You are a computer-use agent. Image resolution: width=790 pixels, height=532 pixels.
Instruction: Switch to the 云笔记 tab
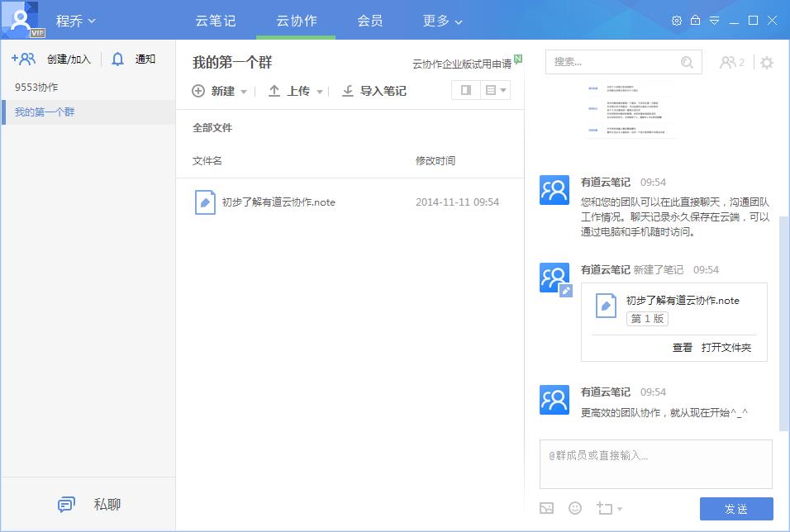point(217,21)
